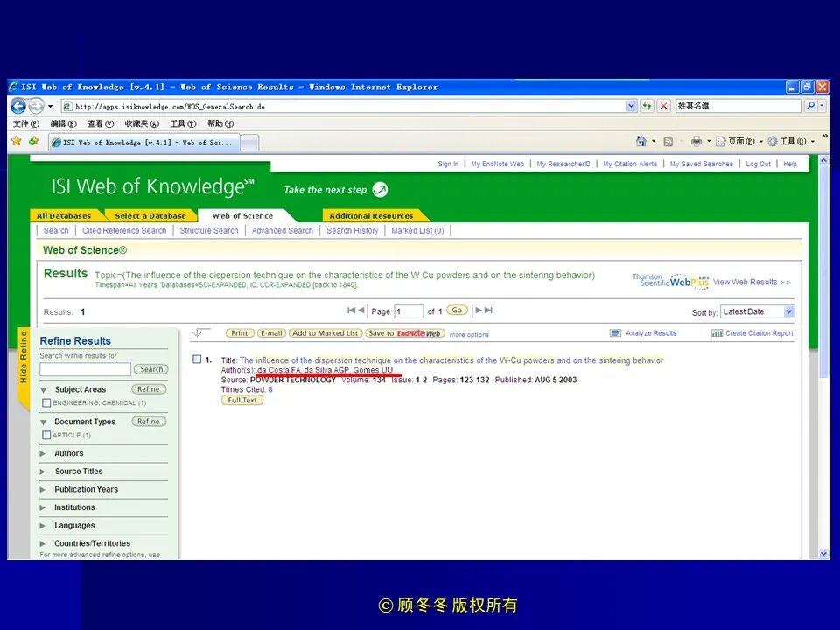Click the Create Citation Report chart icon
This screenshot has width=840, height=630.
pos(717,333)
